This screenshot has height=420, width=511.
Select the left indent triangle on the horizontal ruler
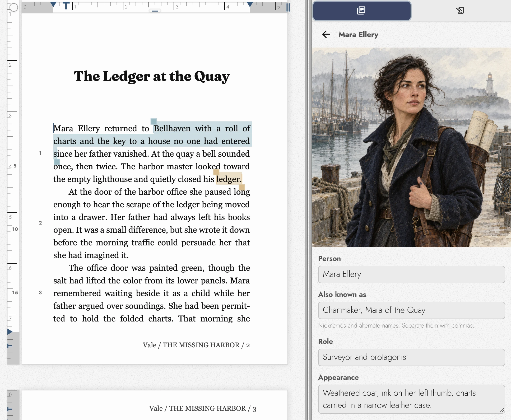[53, 4]
